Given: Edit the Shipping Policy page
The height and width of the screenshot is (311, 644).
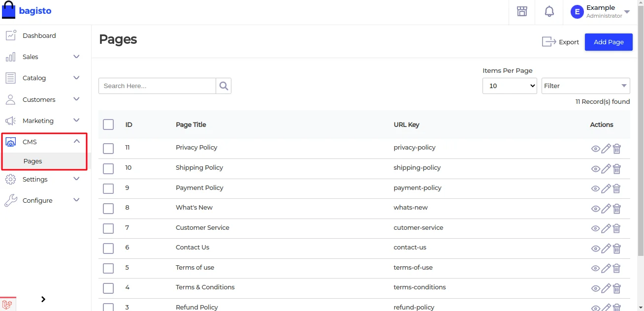Looking at the screenshot, I should pyautogui.click(x=606, y=169).
